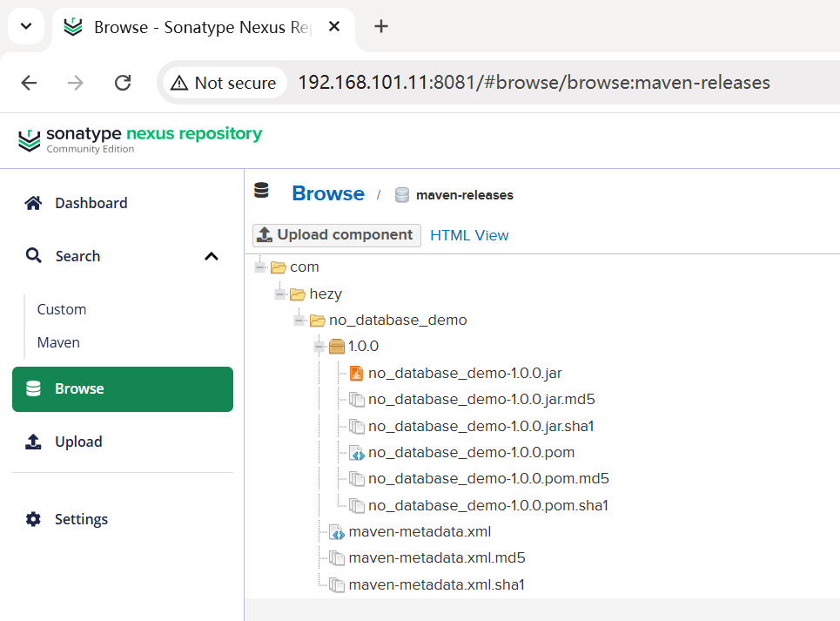Click the no_database_demo folder icon

[318, 321]
